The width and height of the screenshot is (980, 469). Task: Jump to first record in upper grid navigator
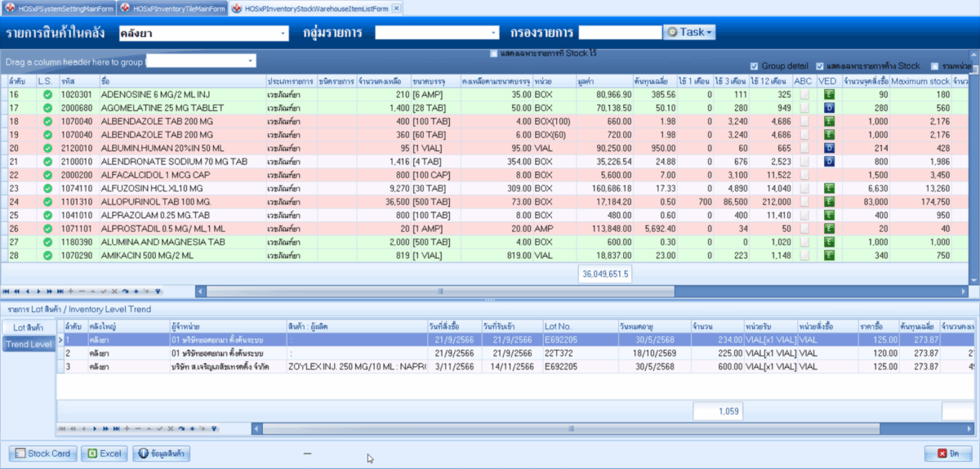7,291
